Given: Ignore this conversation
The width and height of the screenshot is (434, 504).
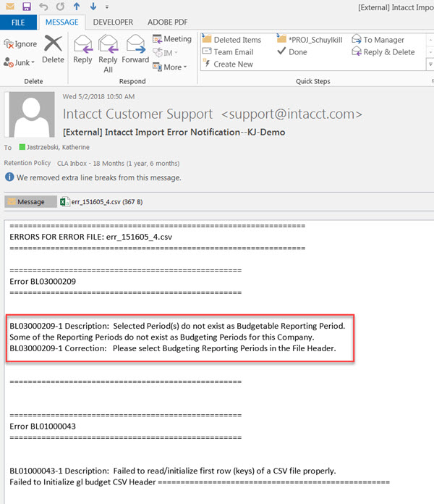Looking at the screenshot, I should [x=20, y=44].
